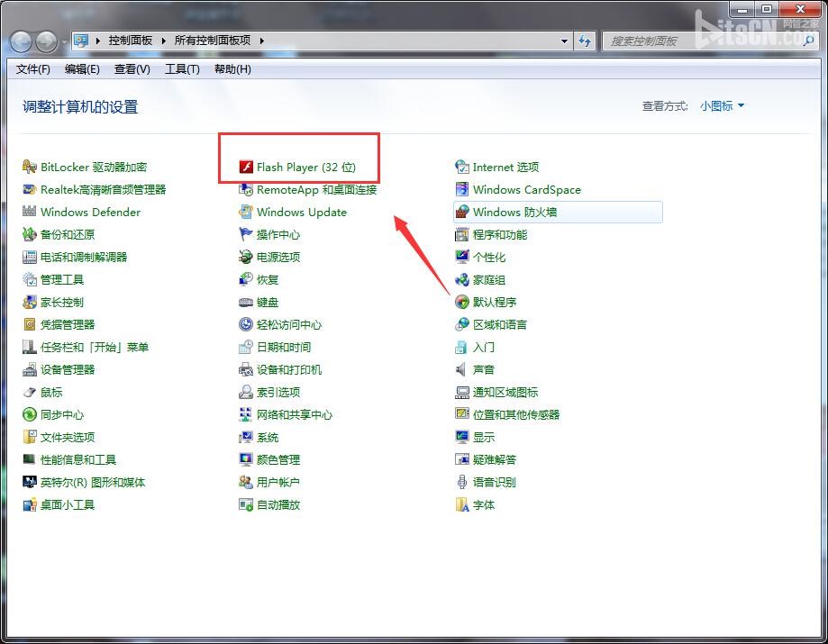Open the 备份和还原 icon

click(30, 234)
